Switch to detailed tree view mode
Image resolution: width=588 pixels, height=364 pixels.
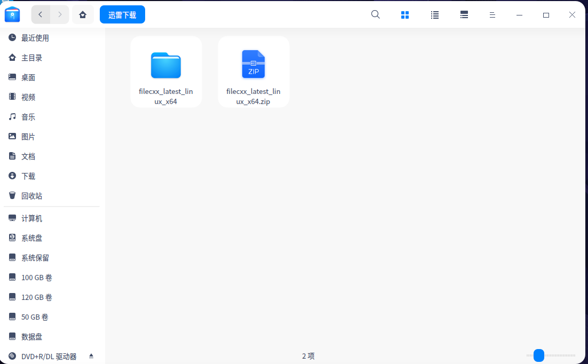(x=464, y=14)
